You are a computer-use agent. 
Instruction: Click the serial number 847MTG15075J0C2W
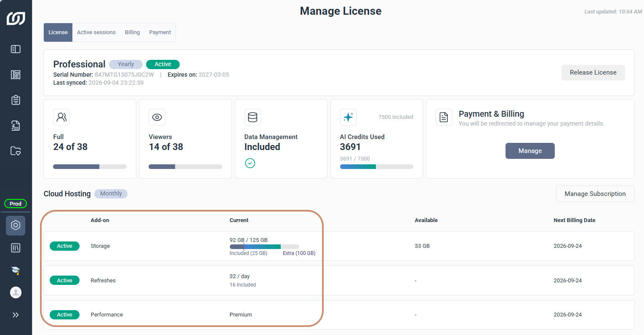coord(124,75)
